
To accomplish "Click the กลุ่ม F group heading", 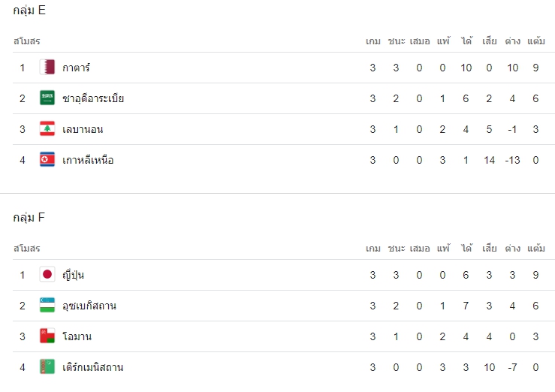I will coord(29,217).
